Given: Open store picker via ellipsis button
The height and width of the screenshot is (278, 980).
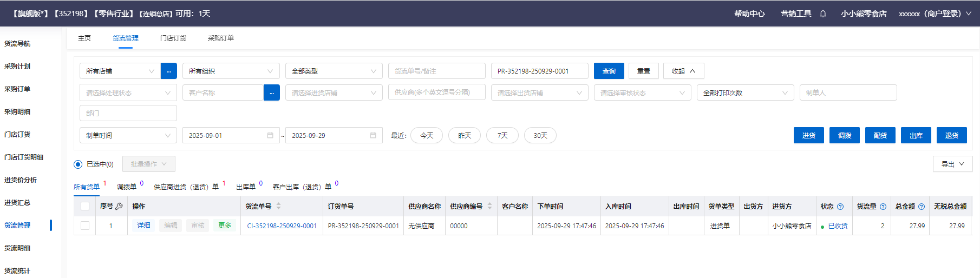Looking at the screenshot, I should 168,71.
